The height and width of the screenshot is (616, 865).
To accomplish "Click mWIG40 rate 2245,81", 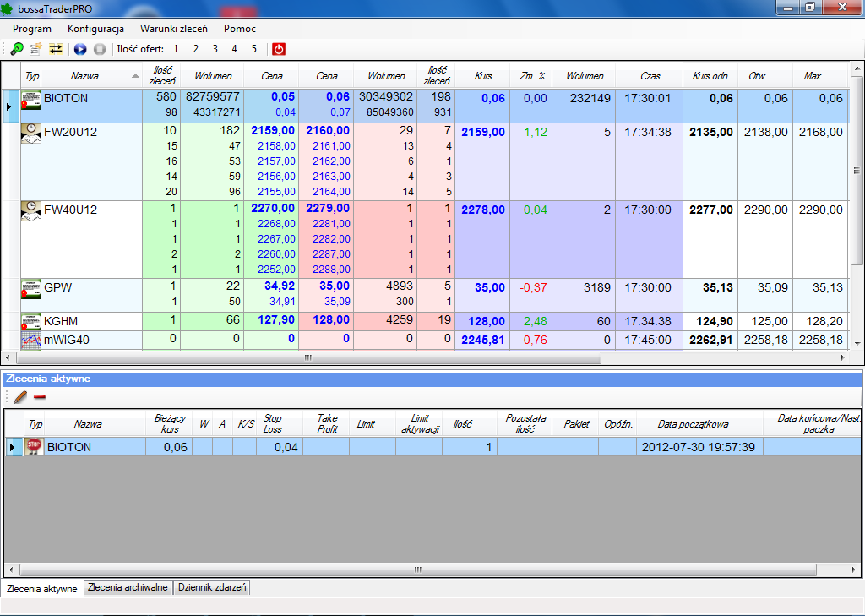I will pyautogui.click(x=482, y=340).
